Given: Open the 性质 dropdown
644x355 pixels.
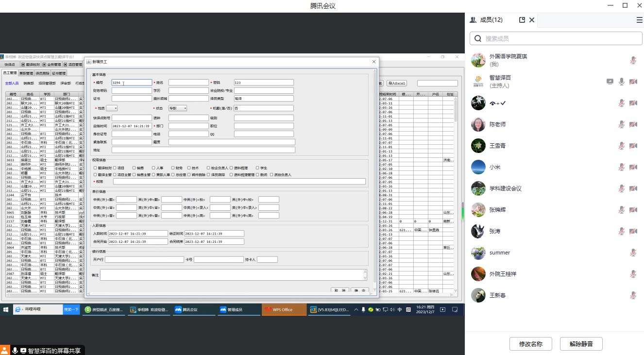Looking at the screenshot, I should [x=112, y=108].
